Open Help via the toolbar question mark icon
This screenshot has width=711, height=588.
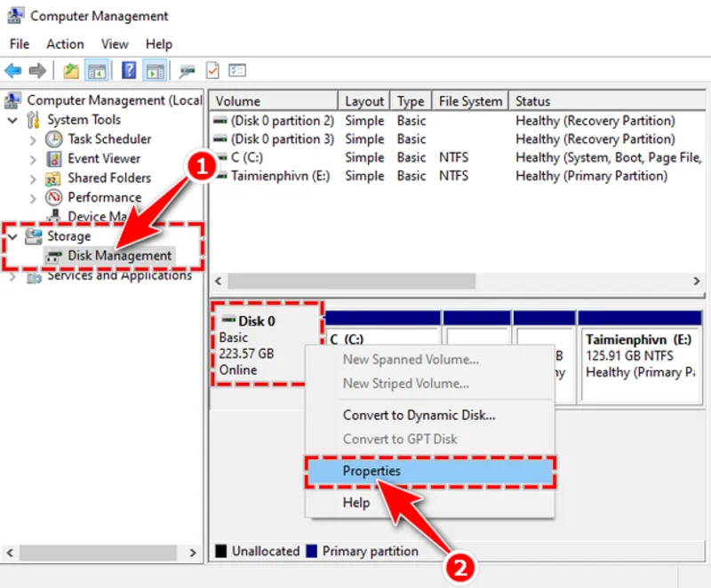pyautogui.click(x=130, y=70)
